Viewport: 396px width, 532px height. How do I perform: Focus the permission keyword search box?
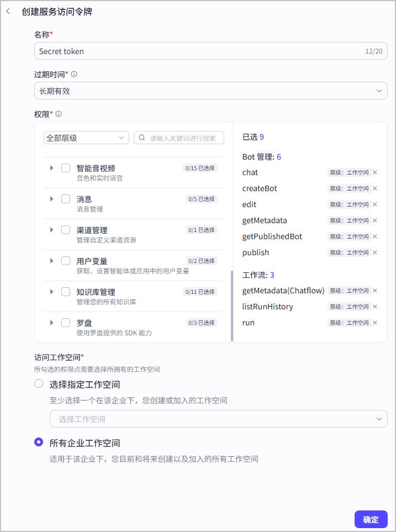point(179,138)
